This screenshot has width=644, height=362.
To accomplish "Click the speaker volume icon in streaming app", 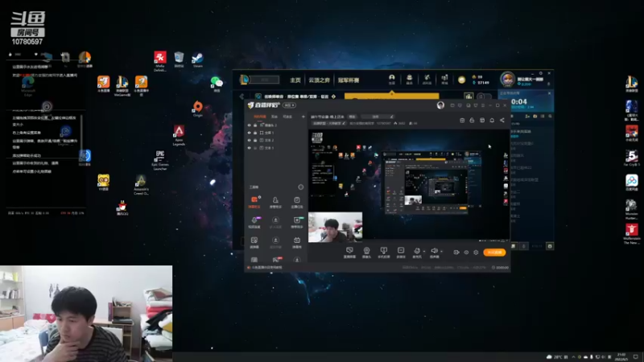I will tap(434, 251).
